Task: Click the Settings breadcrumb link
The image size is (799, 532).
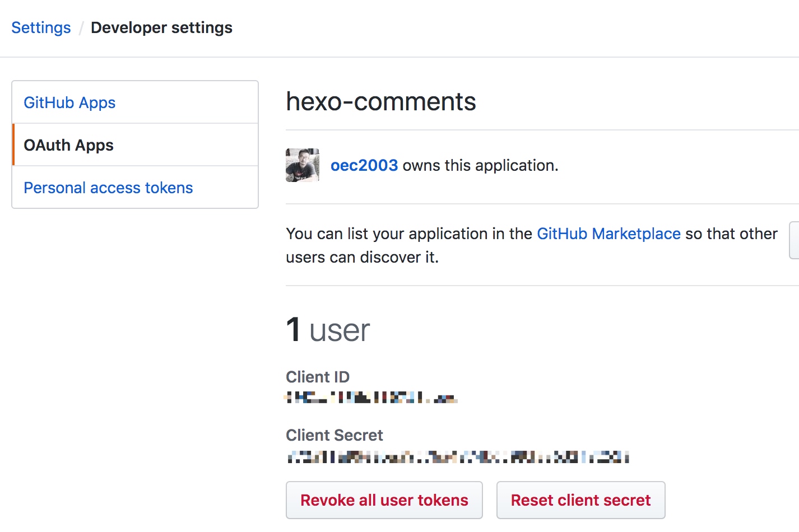Action: (x=41, y=27)
